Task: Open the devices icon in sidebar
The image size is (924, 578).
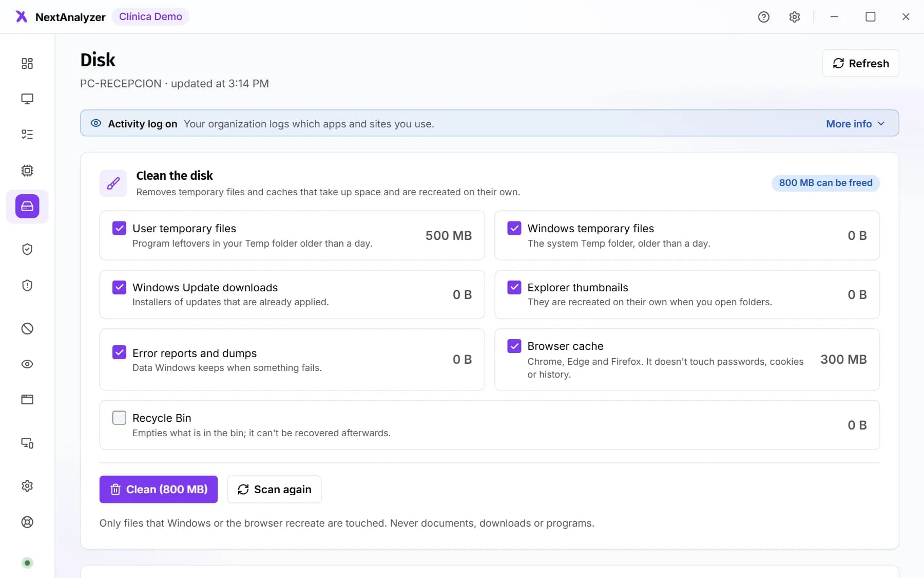Action: (x=27, y=443)
